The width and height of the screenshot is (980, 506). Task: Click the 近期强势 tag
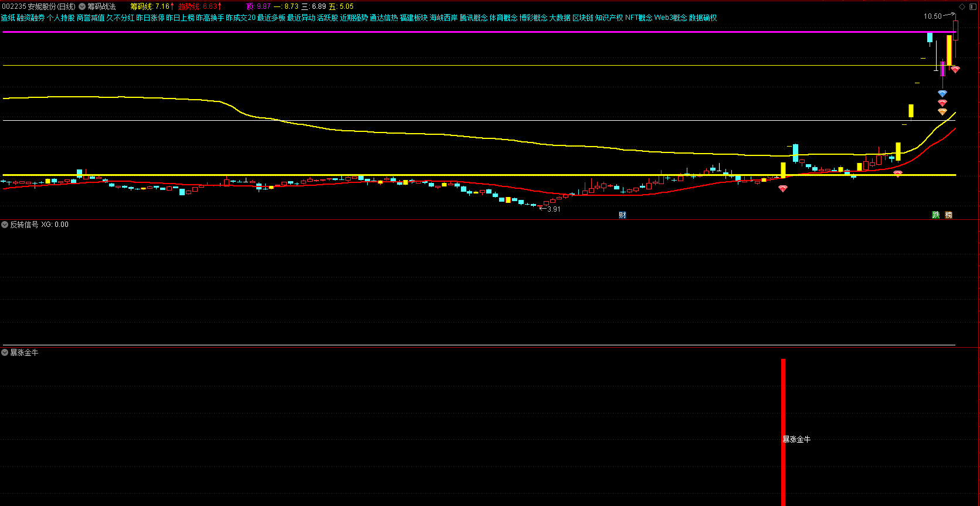pyautogui.click(x=354, y=18)
